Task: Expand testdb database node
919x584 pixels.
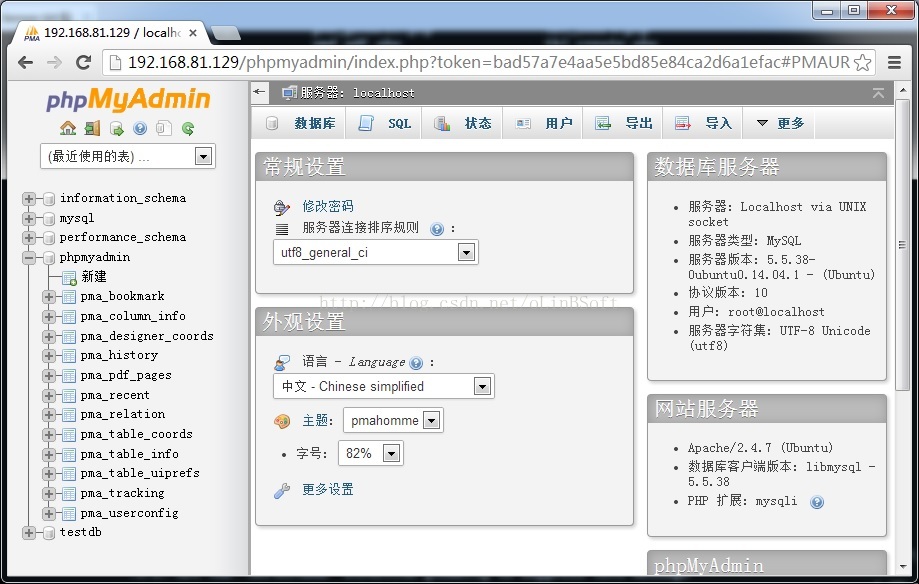Action: pos(28,532)
